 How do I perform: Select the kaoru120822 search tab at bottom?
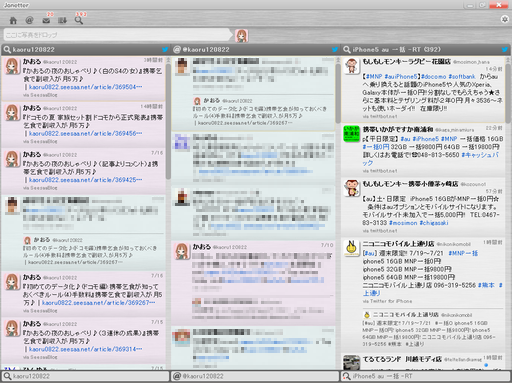(x=85, y=376)
